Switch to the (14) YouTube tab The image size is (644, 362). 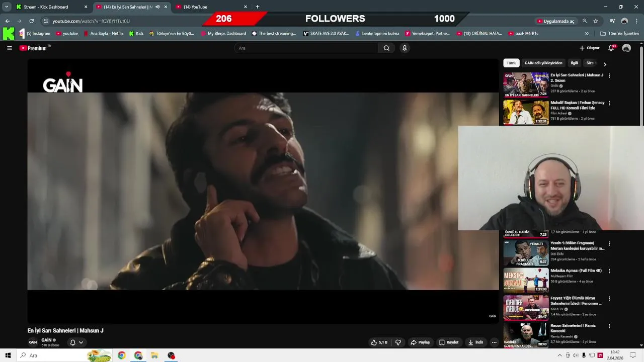tap(210, 7)
